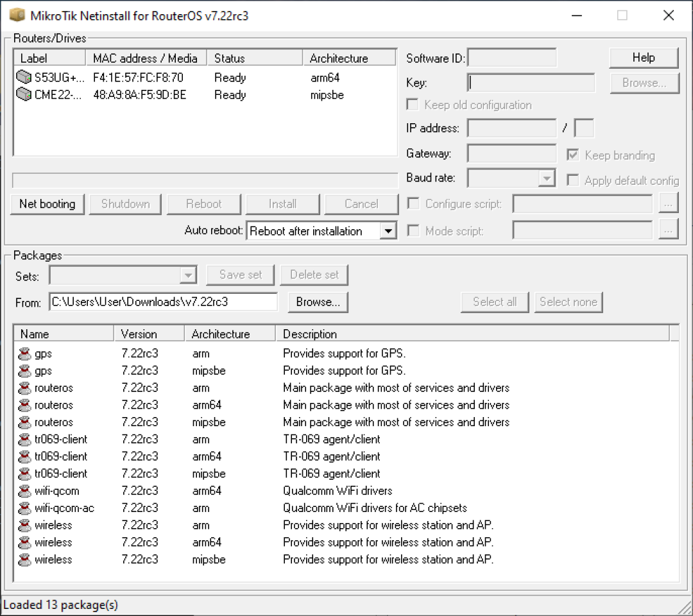Image resolution: width=693 pixels, height=616 pixels.
Task: Click 'Qualcomm WiFi drivers for AC chipsets' description
Action: tap(375, 508)
